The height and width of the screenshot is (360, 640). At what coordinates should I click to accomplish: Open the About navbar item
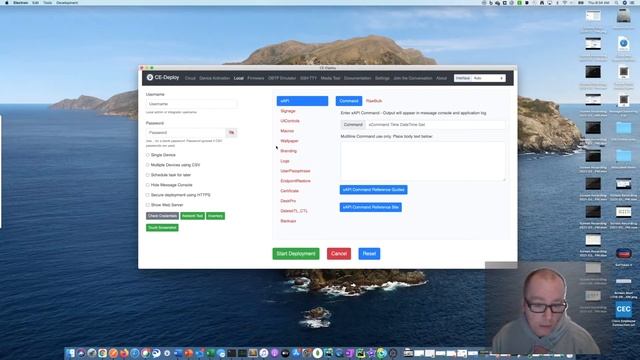click(x=441, y=78)
